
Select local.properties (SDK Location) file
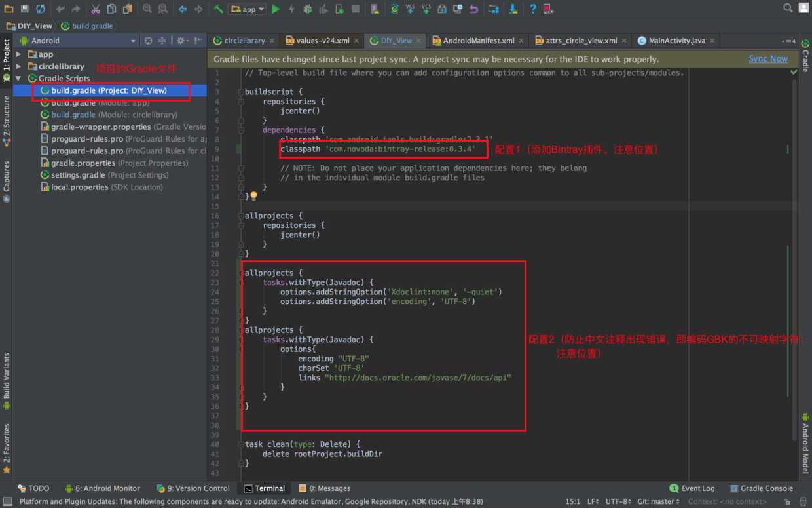pos(103,187)
